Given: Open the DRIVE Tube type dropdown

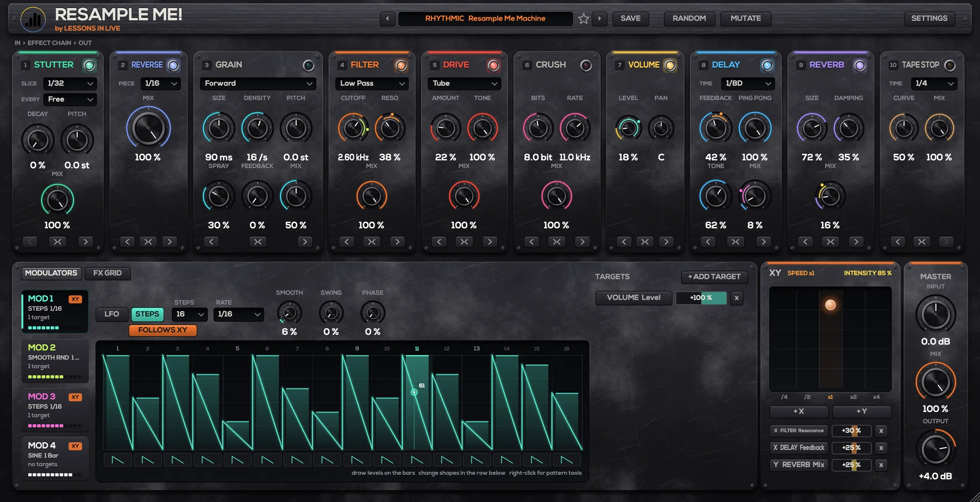Looking at the screenshot, I should [464, 83].
